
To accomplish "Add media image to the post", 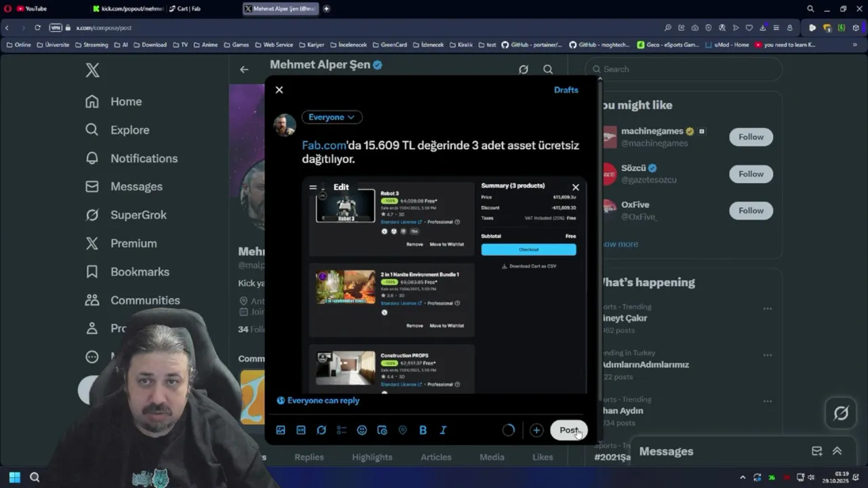I will pyautogui.click(x=281, y=430).
